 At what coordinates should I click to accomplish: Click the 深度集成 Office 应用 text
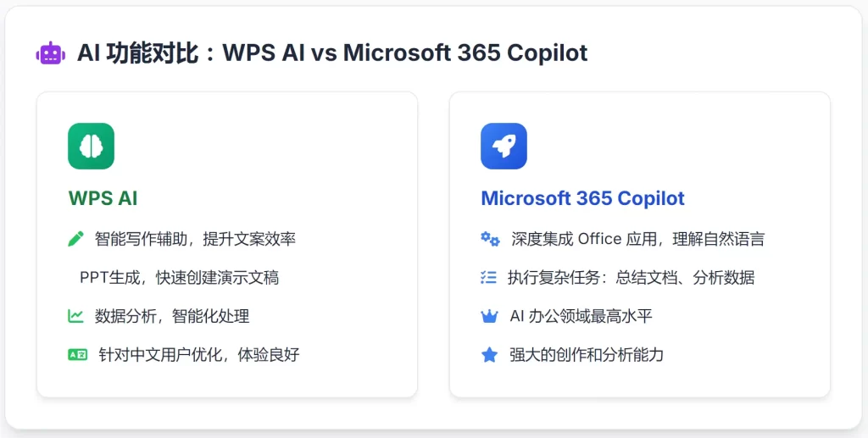[586, 239]
